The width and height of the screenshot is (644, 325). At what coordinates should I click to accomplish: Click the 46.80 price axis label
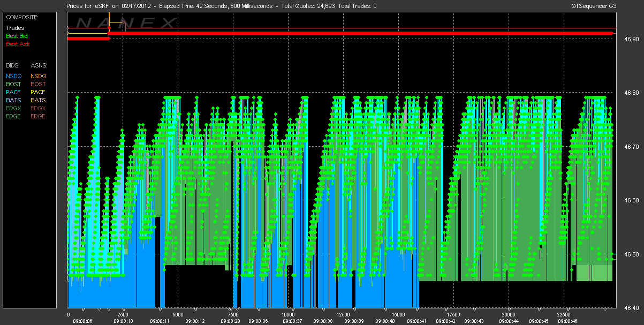(x=631, y=93)
